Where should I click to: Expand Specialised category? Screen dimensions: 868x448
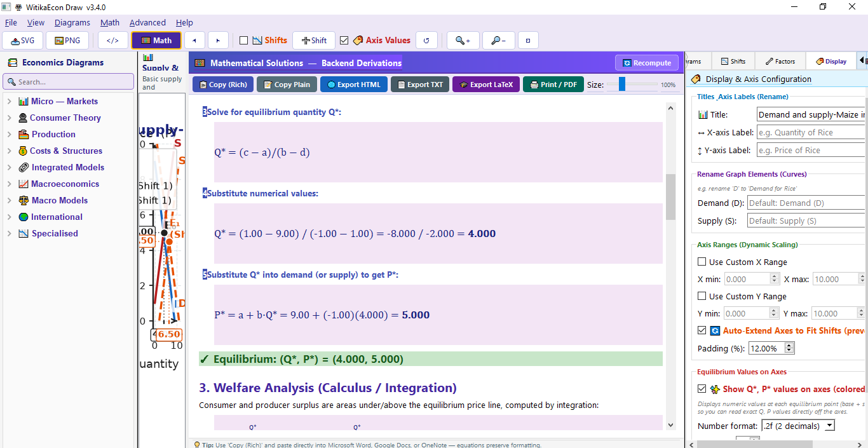9,233
